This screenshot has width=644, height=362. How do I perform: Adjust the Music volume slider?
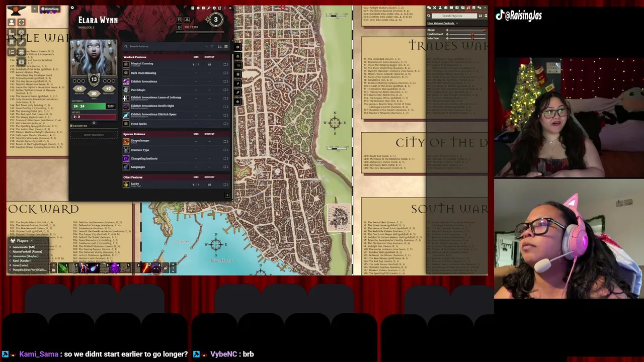[x=467, y=30]
